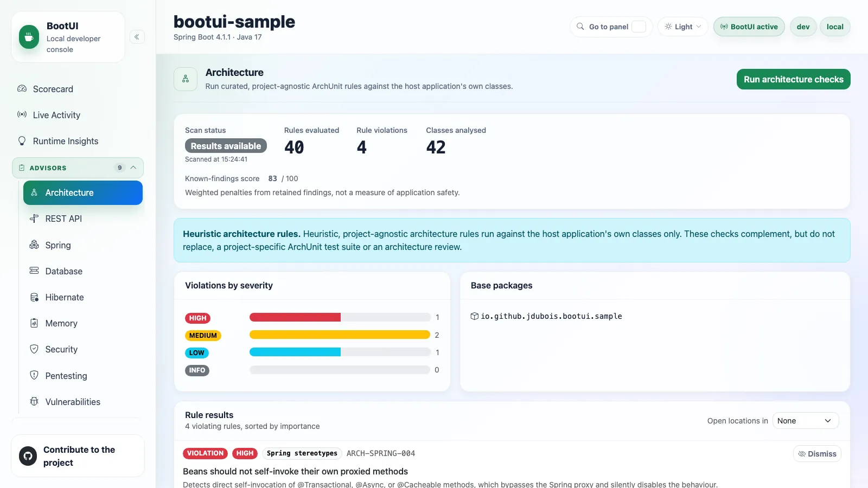This screenshot has height=488, width=868.
Task: Click the Run architecture checks button
Action: pyautogui.click(x=794, y=79)
